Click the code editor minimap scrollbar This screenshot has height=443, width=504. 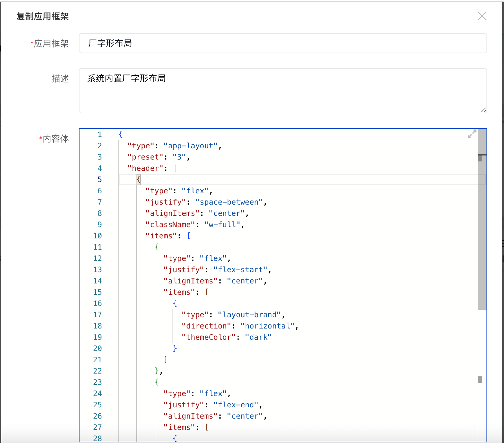482,219
